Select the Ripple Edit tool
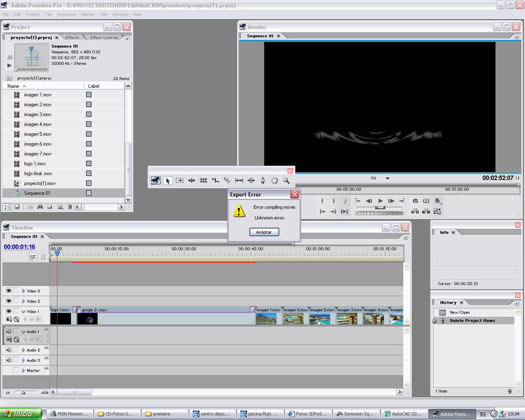 click(192, 180)
